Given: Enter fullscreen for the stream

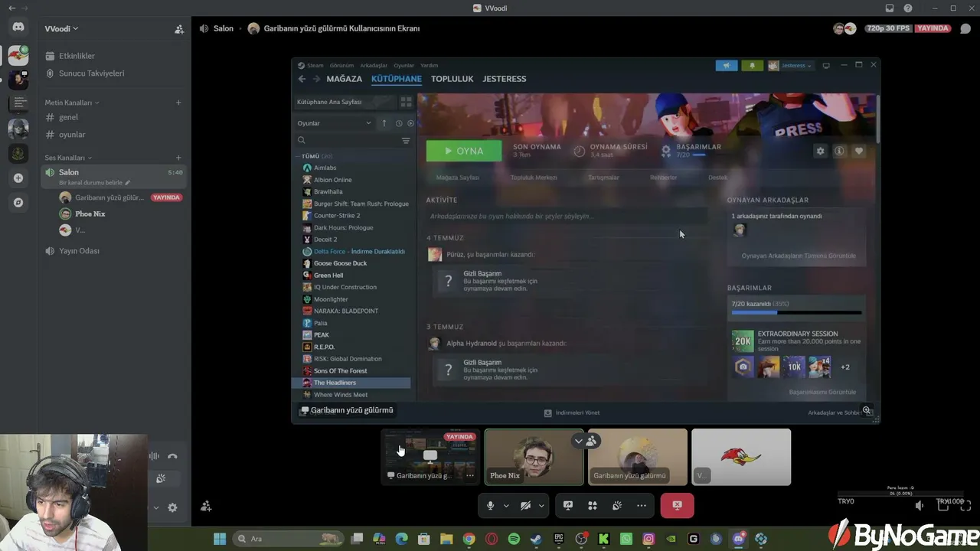Looking at the screenshot, I should click(x=965, y=506).
